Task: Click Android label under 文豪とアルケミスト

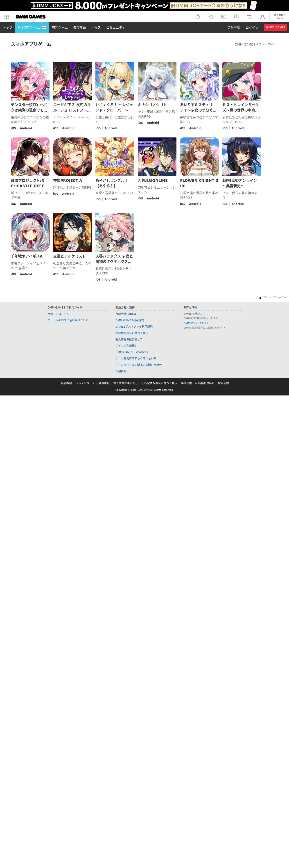Action: click(x=68, y=274)
